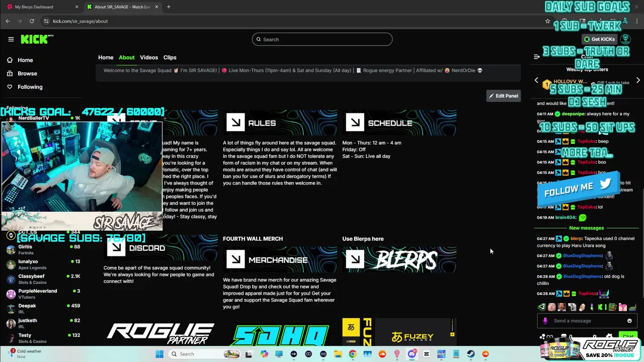
Task: Insert the Pepe frog emote
Action: pos(612,307)
